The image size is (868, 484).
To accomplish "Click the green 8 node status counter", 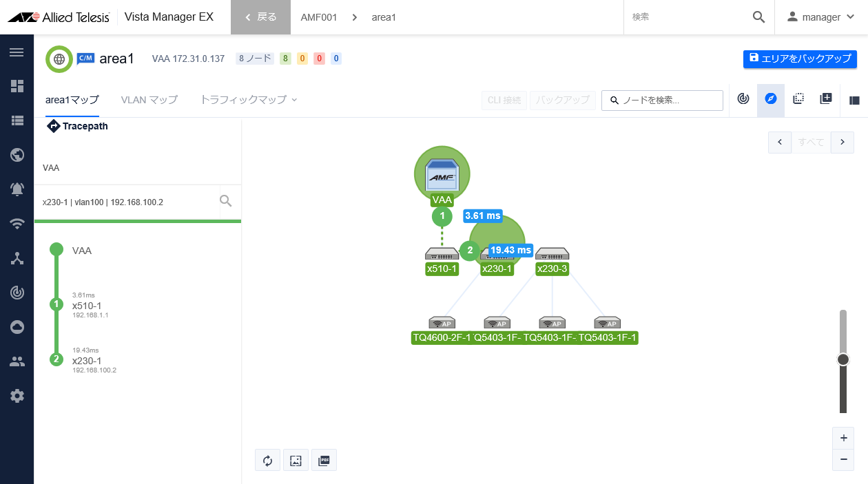I will point(285,59).
